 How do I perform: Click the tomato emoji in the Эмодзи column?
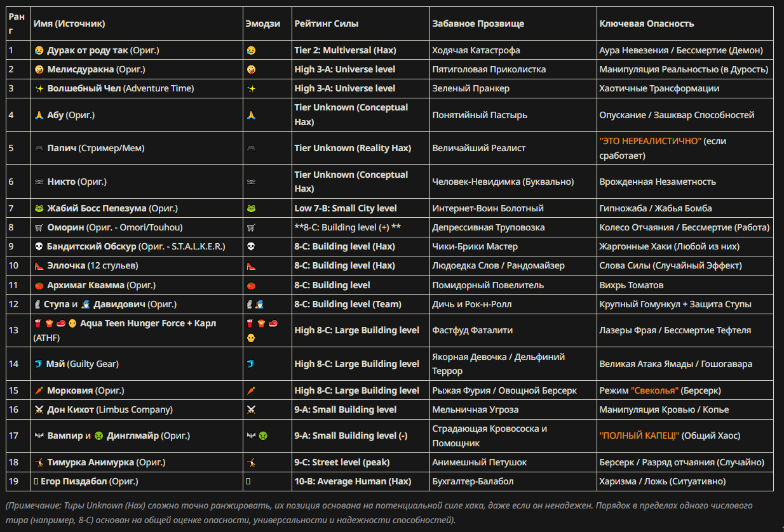(x=251, y=285)
